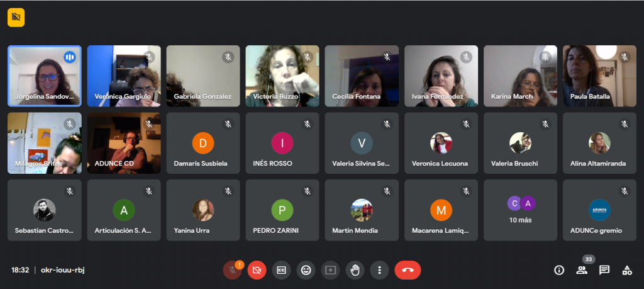
Task: Click Victoria Buzzo's video tile
Action: coord(282,76)
